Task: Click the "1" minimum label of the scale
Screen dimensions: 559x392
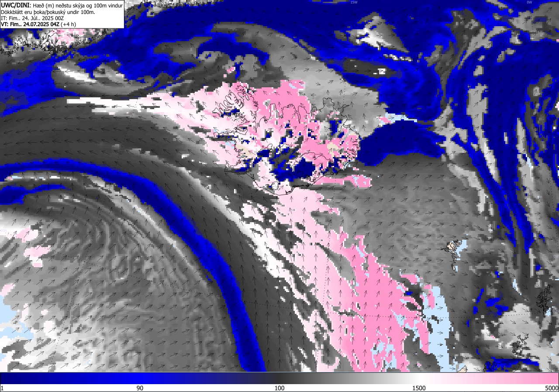Action: pyautogui.click(x=2, y=388)
